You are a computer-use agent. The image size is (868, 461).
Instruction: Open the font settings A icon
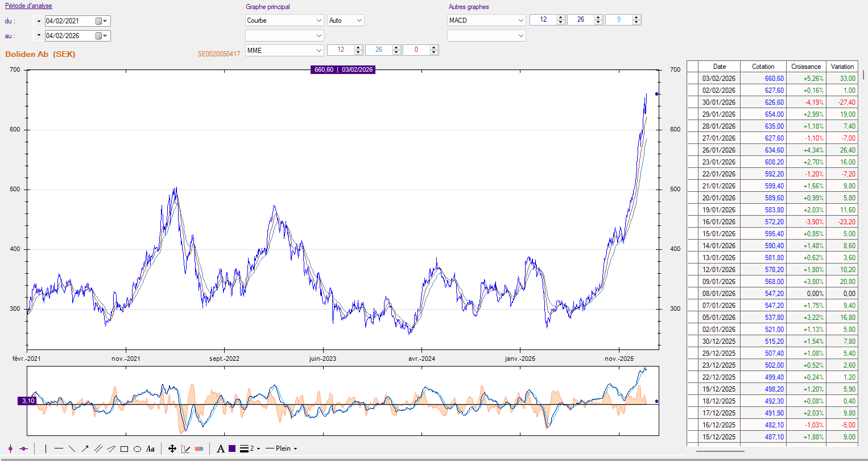coord(221,449)
